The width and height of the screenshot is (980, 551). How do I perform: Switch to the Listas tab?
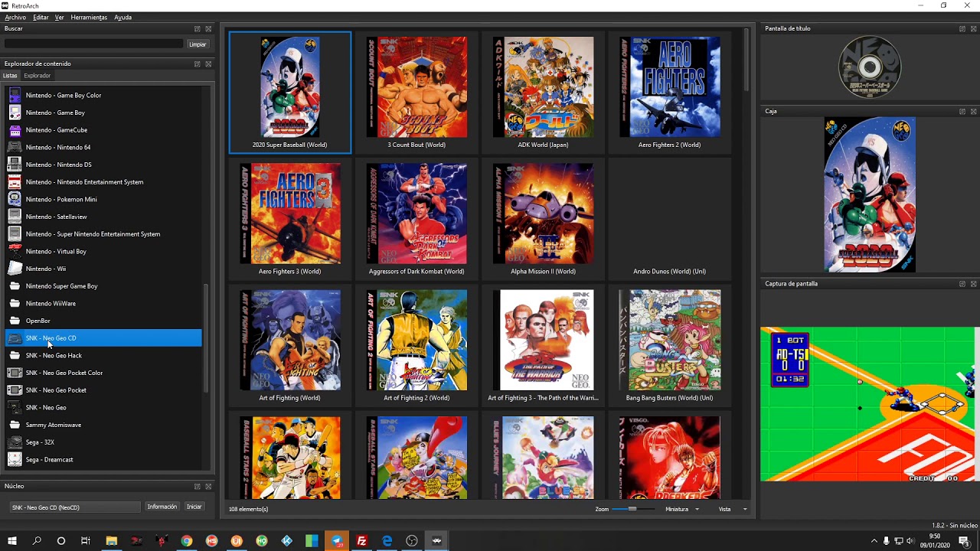[x=10, y=76]
